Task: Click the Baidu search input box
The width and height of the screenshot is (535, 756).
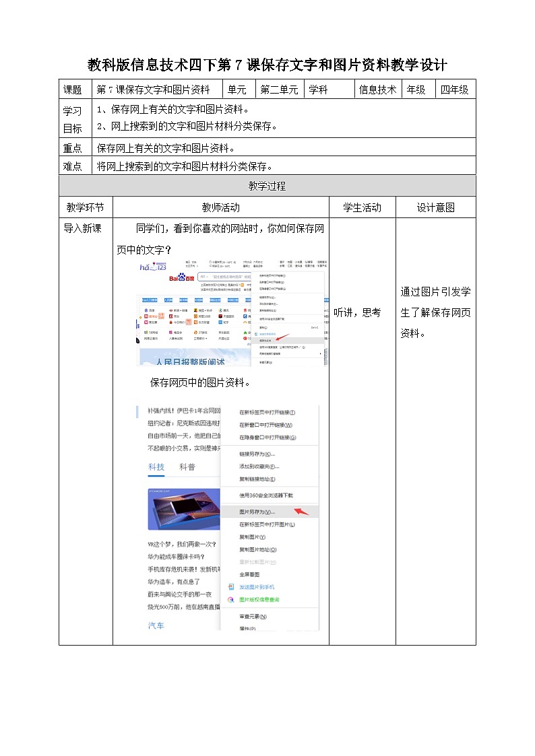Action: point(224,277)
